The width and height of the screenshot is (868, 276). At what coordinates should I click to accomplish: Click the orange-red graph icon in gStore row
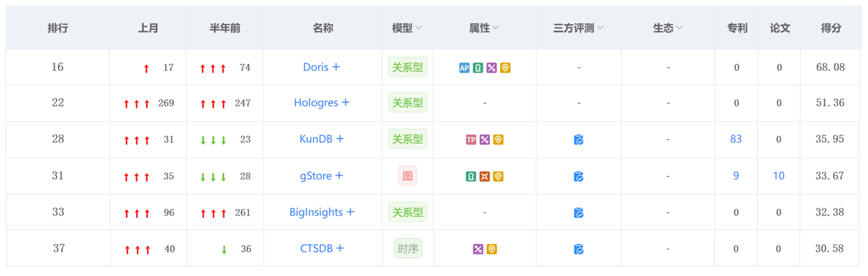[485, 177]
